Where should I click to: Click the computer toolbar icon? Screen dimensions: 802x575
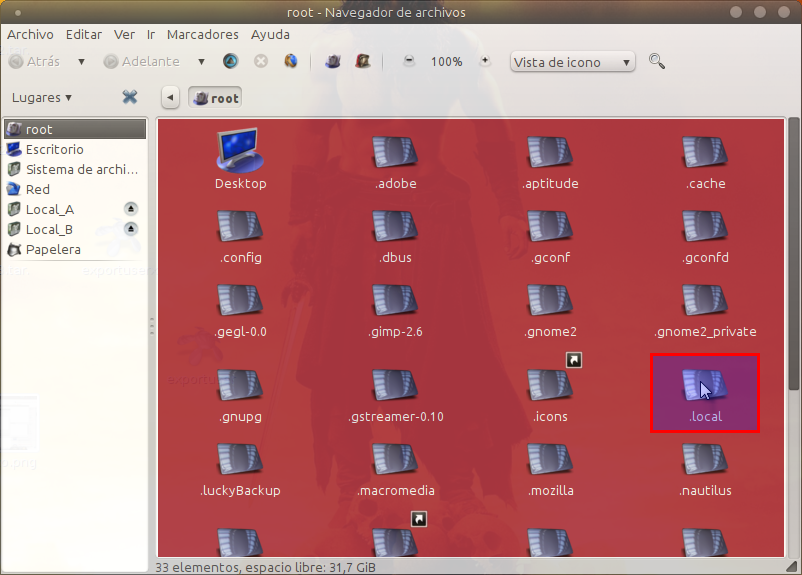pyautogui.click(x=363, y=61)
